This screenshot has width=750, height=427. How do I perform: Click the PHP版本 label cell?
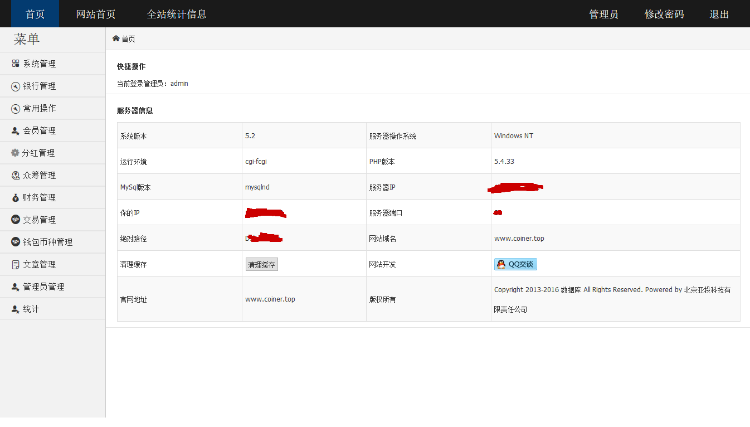tap(429, 161)
